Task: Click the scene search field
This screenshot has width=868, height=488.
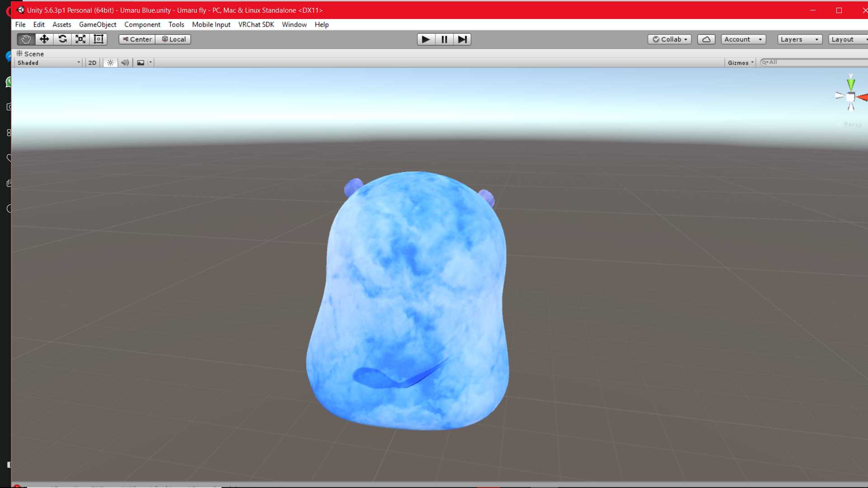Action: (x=814, y=62)
